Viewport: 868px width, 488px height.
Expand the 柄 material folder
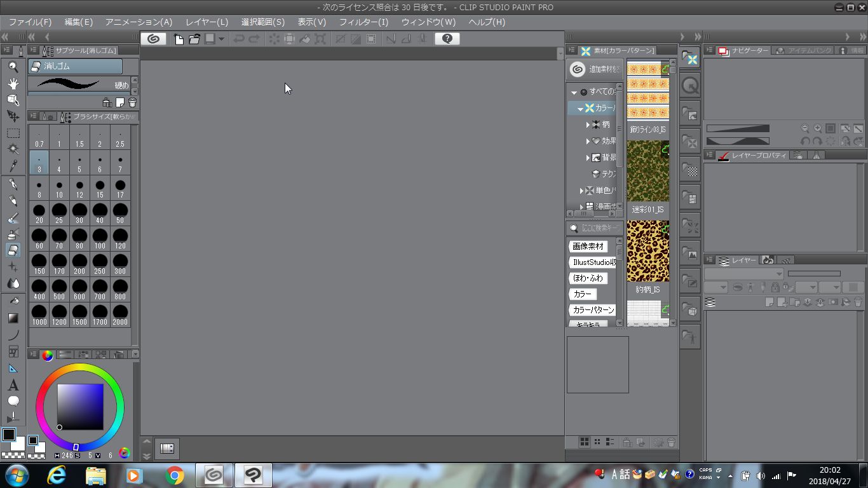click(x=588, y=125)
